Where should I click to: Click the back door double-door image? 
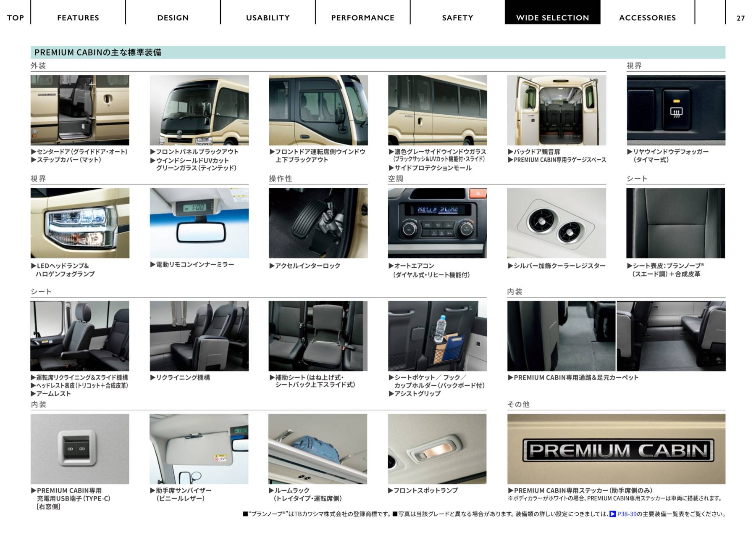coord(556,110)
